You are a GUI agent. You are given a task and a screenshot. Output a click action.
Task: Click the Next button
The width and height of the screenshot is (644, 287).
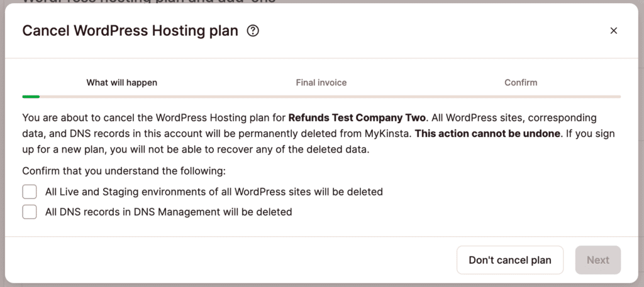pyautogui.click(x=597, y=260)
